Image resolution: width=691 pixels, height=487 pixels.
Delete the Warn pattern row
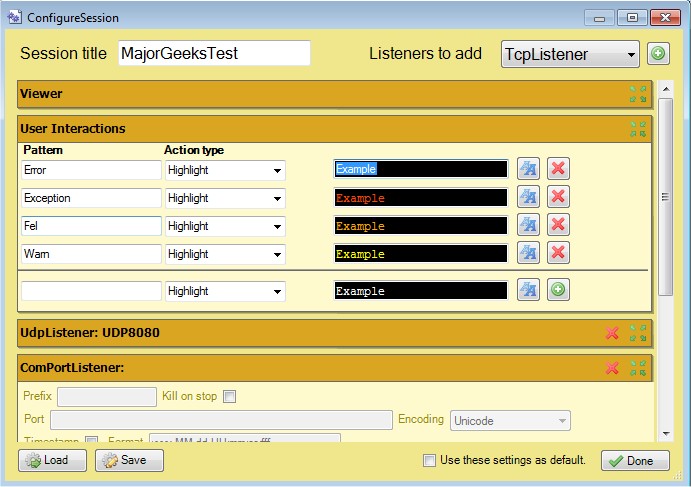(x=558, y=253)
